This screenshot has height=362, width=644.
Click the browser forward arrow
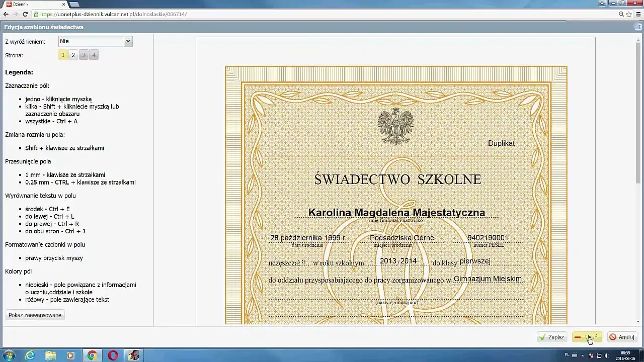click(16, 14)
